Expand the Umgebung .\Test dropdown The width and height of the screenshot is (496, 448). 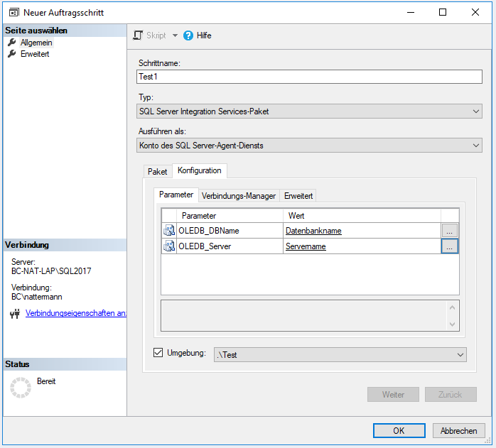click(x=460, y=354)
